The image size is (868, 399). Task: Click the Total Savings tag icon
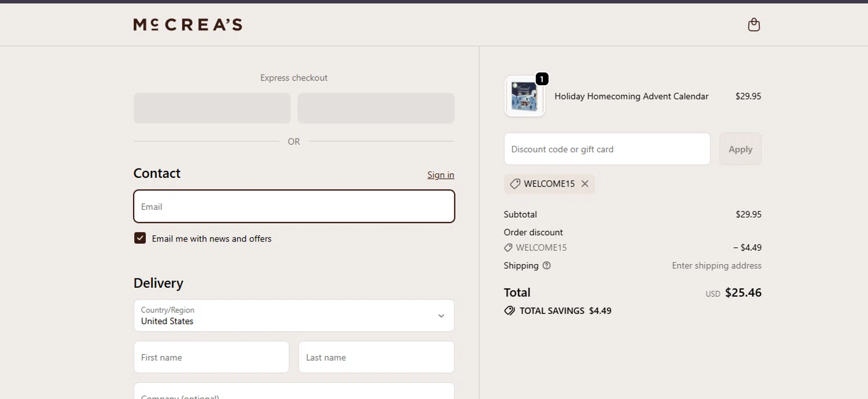[510, 311]
